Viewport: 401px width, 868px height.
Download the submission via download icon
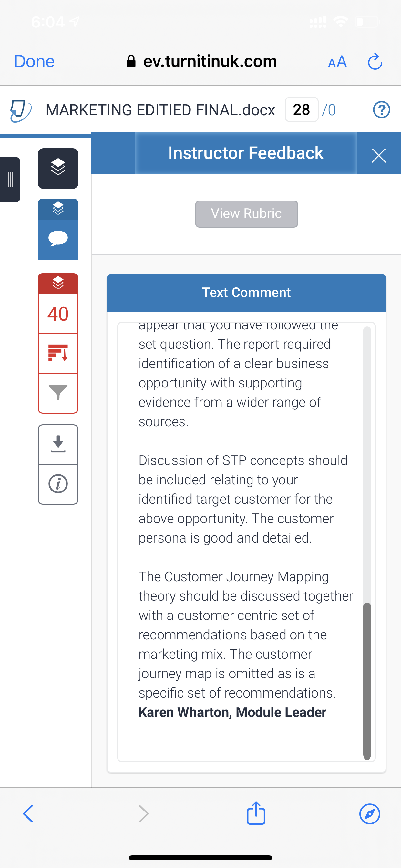(58, 444)
